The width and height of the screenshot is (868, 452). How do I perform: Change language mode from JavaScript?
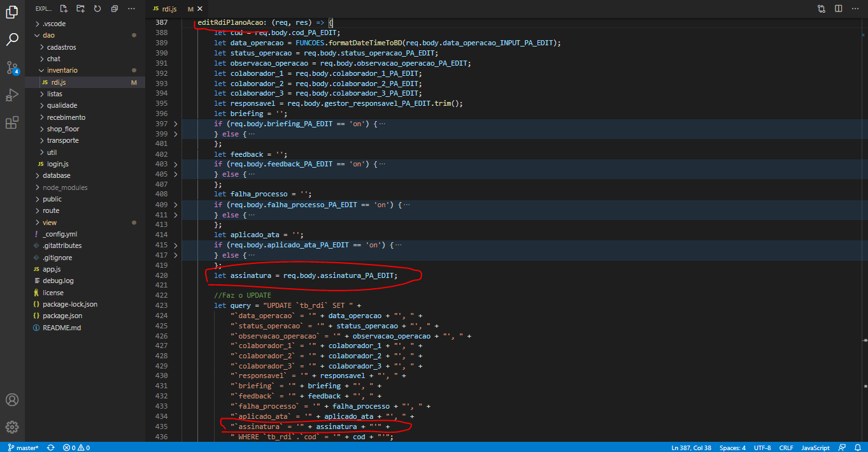(x=815, y=448)
